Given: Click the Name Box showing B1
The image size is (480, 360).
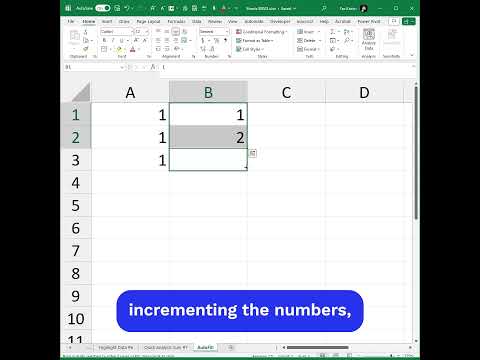Looking at the screenshot, I should (x=94, y=67).
